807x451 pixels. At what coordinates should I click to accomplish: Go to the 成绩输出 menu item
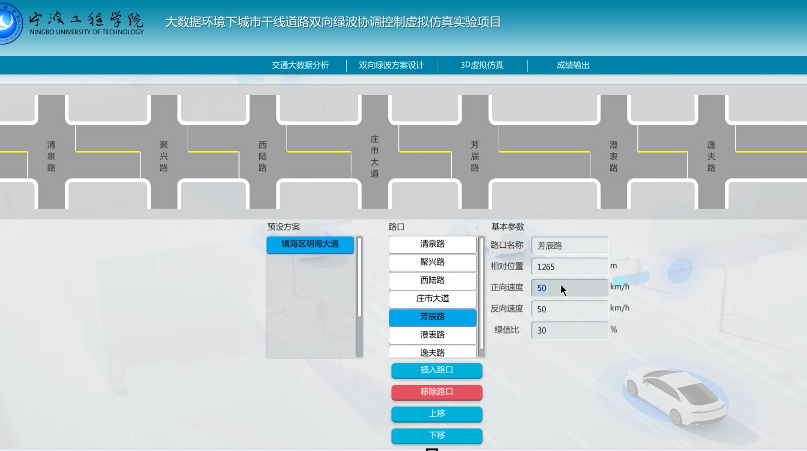tap(573, 65)
